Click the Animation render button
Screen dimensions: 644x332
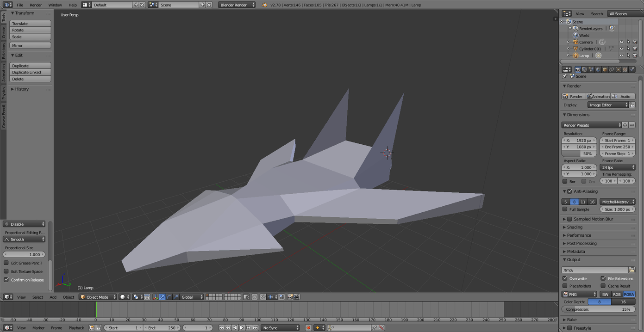tap(598, 96)
